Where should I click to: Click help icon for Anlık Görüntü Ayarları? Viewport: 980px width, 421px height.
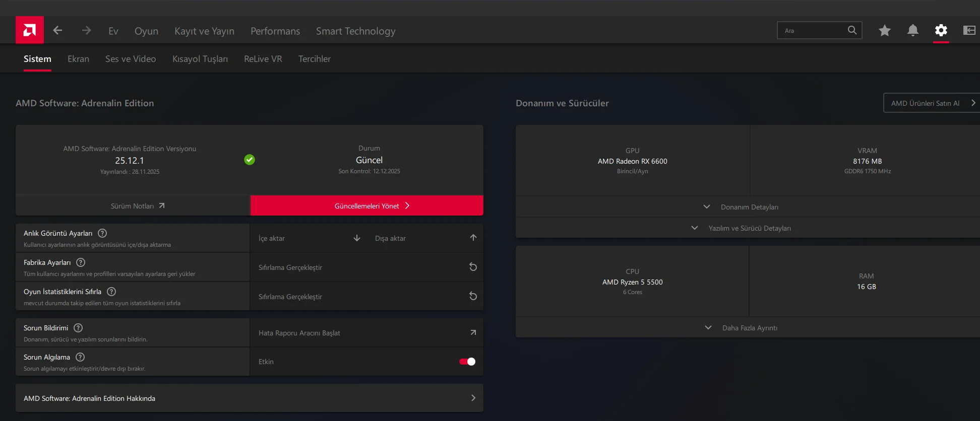(x=102, y=233)
